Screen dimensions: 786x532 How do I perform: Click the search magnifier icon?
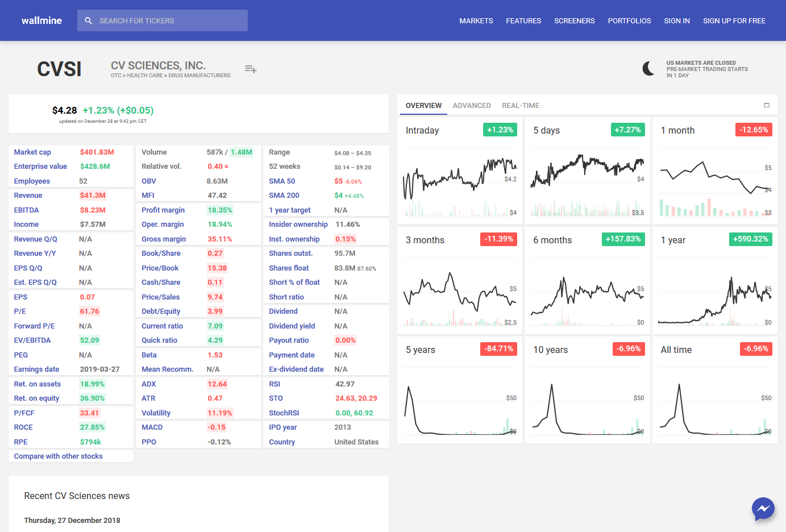pyautogui.click(x=89, y=20)
